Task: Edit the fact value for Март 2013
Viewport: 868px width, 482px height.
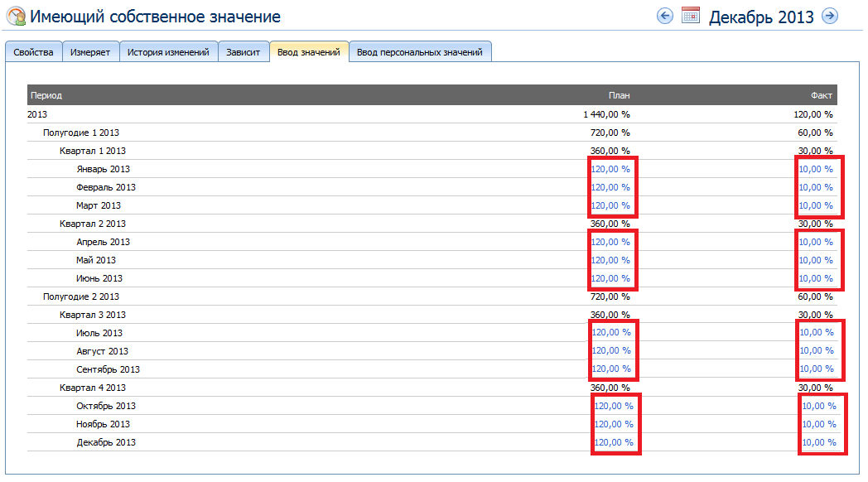Action: tap(816, 205)
